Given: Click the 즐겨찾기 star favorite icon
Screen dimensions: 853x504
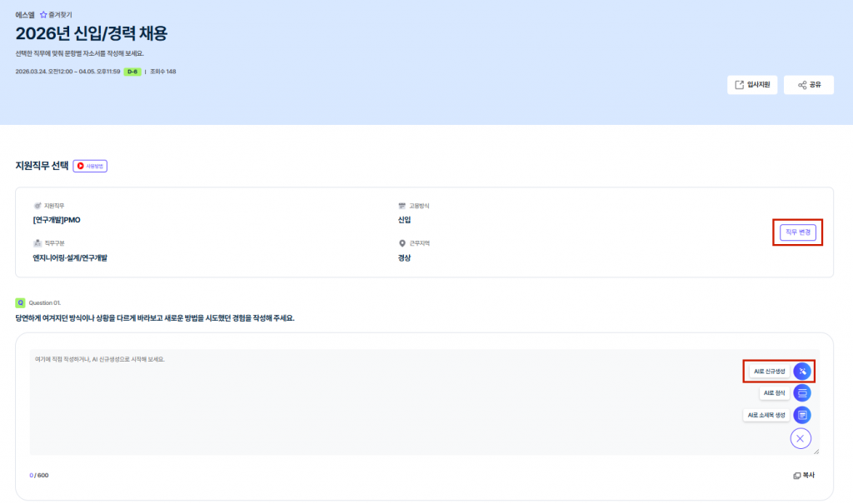Looking at the screenshot, I should [x=43, y=15].
